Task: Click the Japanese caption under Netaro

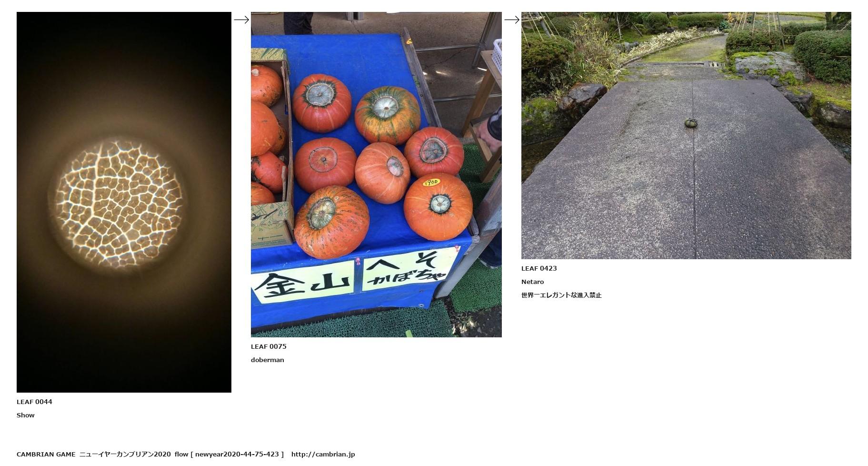Action: tap(561, 295)
